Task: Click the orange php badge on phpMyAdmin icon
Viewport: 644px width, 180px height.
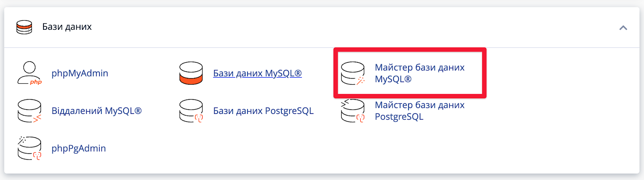Action: (36, 82)
